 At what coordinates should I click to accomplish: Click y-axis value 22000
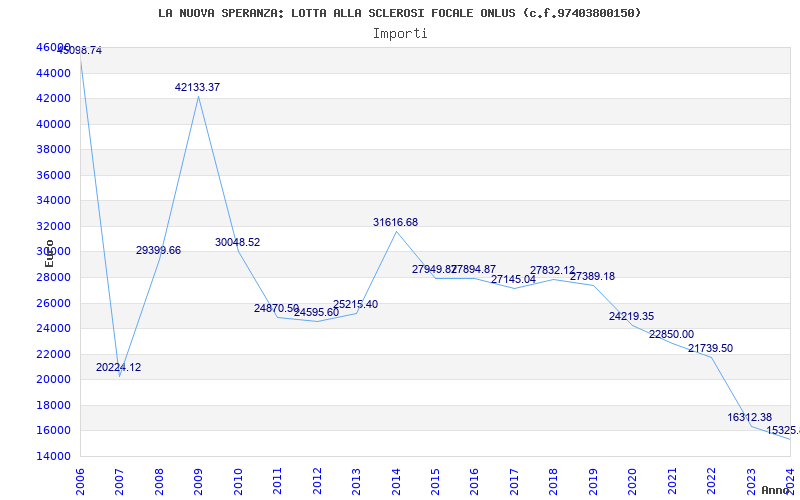click(53, 354)
